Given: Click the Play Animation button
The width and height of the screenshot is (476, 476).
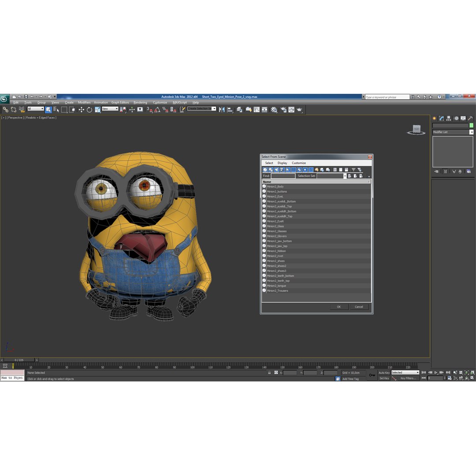Looking at the screenshot, I should point(436,372).
